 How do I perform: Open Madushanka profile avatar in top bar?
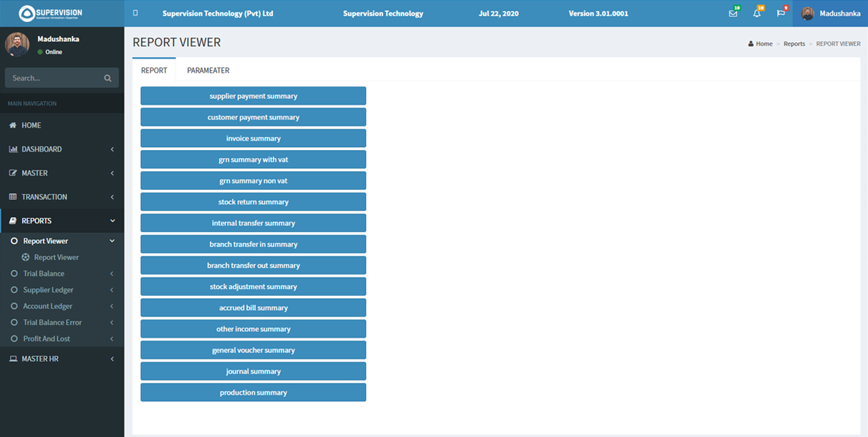click(808, 13)
